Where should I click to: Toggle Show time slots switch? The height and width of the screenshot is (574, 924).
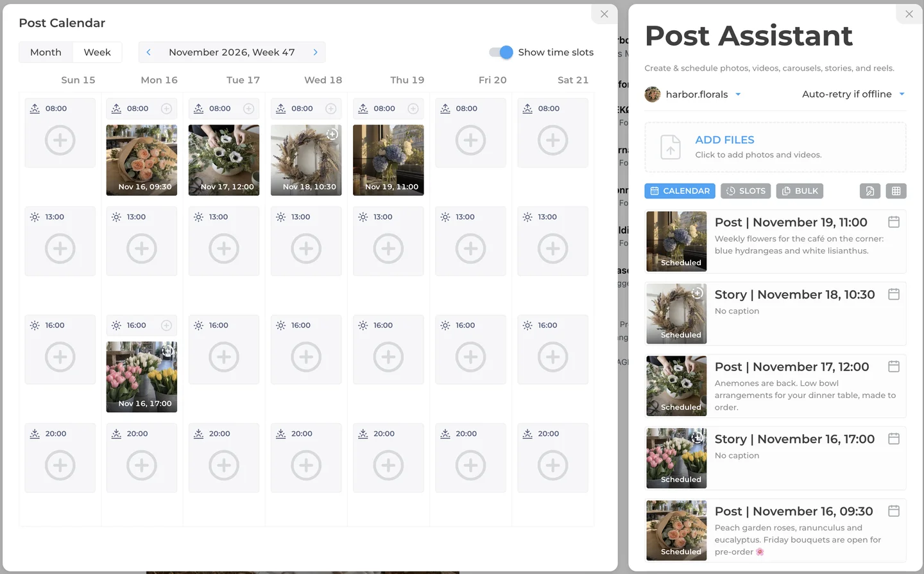click(x=501, y=52)
